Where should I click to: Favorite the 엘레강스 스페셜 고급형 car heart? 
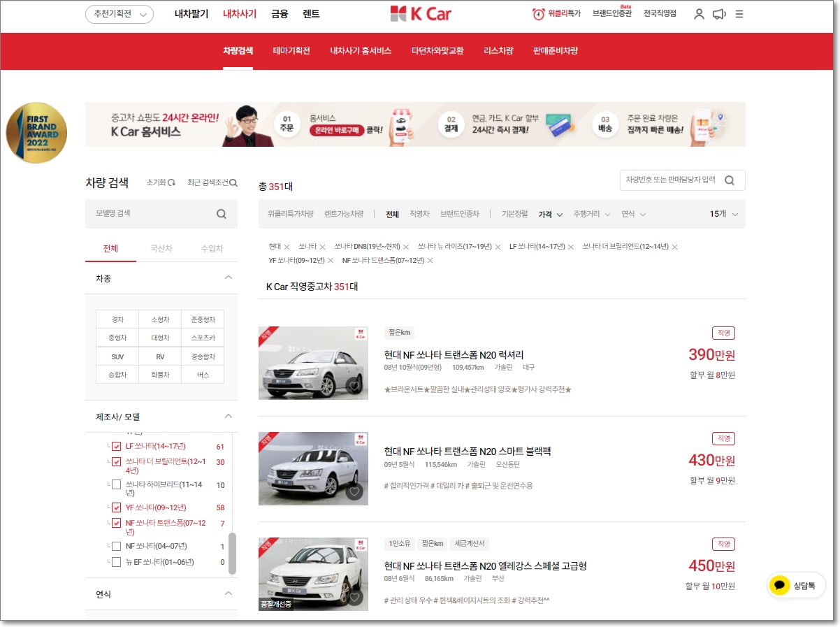click(355, 597)
